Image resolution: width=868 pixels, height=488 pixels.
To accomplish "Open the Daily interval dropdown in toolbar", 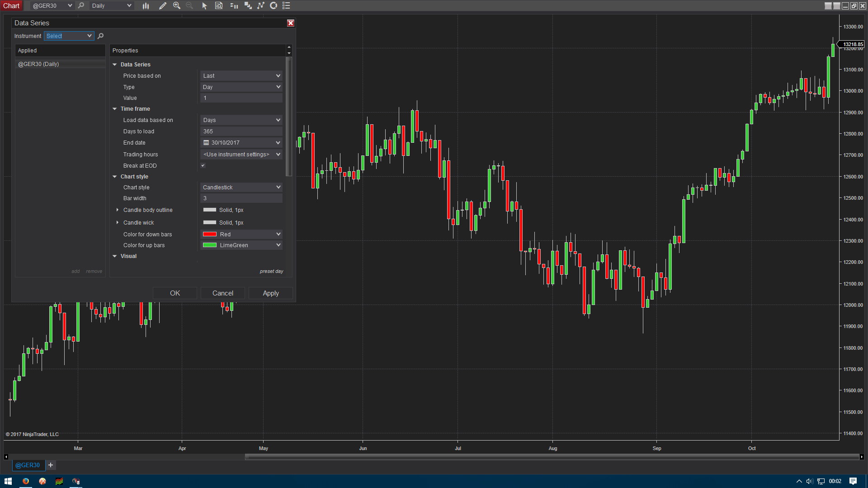I will pos(111,6).
